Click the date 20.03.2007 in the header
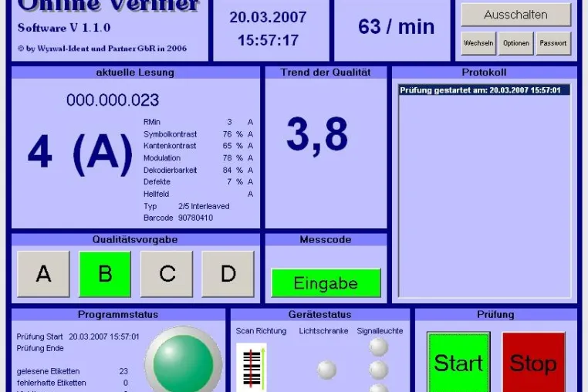Image resolution: width=588 pixels, height=392 pixels. click(268, 17)
